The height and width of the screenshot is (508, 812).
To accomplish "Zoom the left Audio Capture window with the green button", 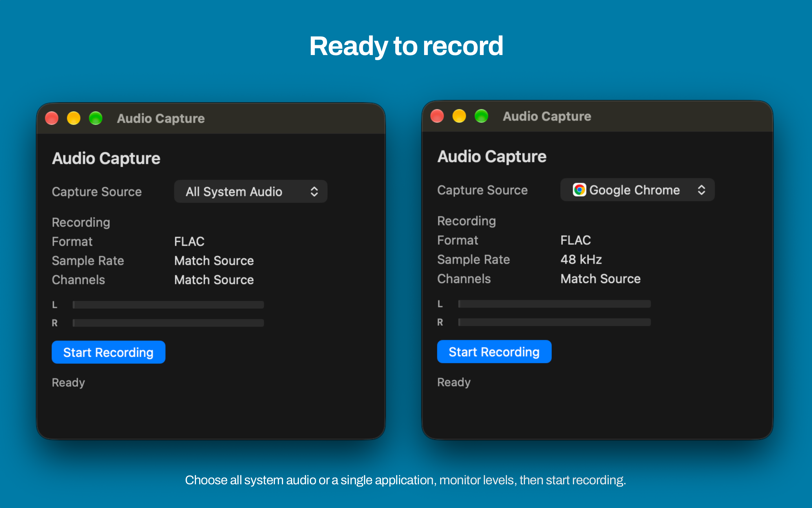I will click(96, 118).
